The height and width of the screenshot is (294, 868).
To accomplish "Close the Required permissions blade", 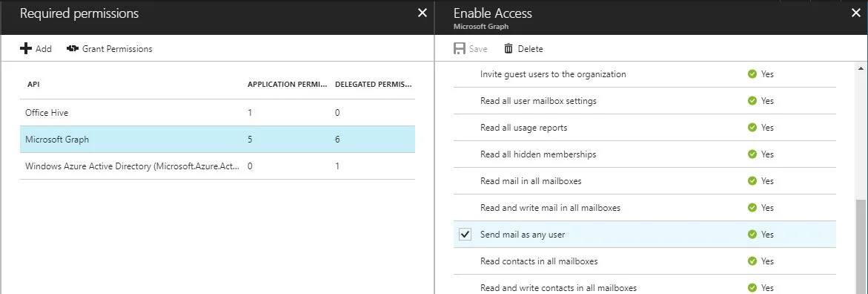I will [423, 13].
